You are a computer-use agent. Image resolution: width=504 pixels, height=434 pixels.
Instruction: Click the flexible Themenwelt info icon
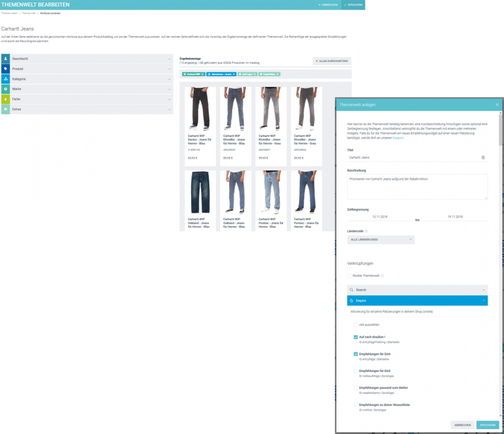tap(382, 276)
